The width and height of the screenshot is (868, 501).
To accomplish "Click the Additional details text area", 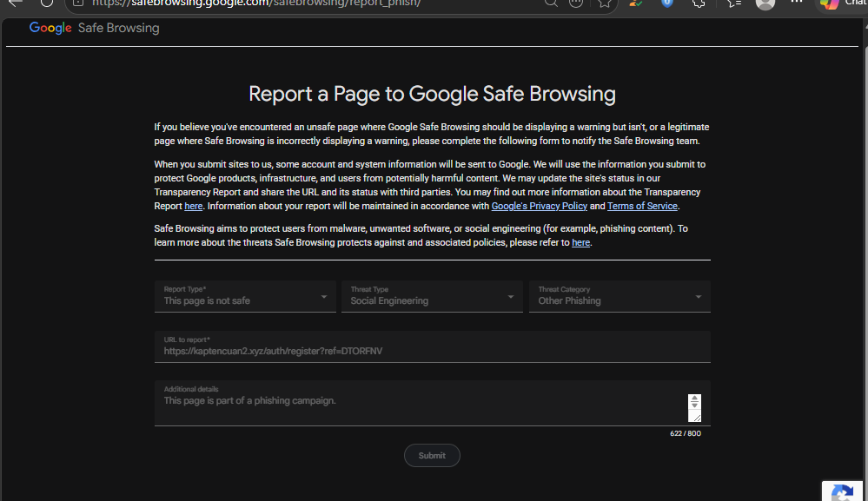I will tap(433, 403).
